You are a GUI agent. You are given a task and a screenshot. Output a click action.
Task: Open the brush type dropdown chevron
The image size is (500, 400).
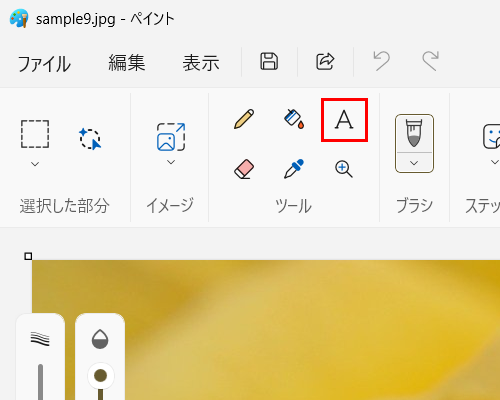click(414, 163)
